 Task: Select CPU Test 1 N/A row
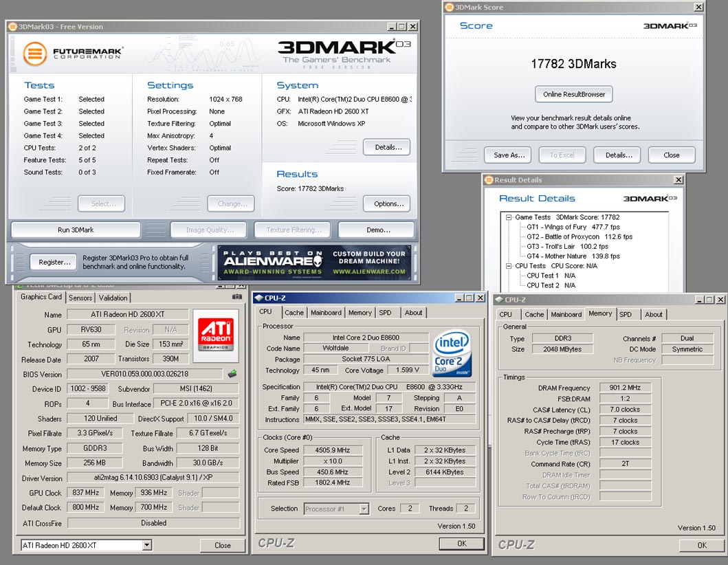point(551,276)
